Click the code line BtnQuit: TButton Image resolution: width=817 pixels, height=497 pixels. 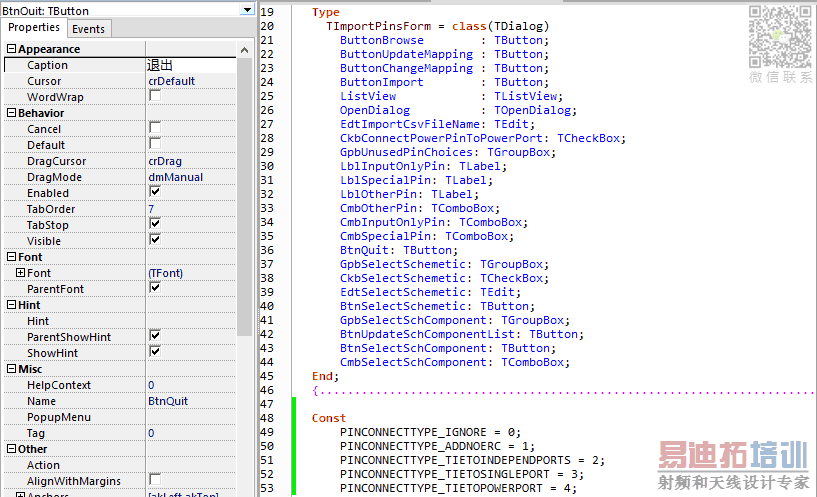(399, 250)
